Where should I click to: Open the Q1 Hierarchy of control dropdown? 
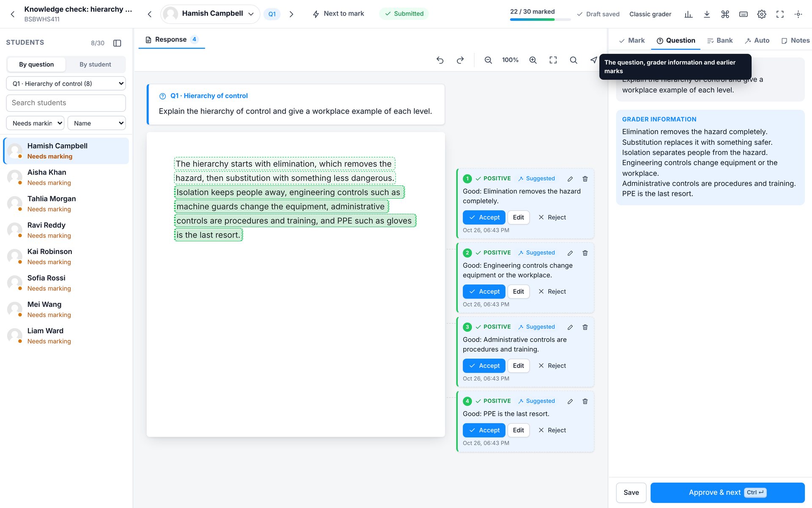66,83
